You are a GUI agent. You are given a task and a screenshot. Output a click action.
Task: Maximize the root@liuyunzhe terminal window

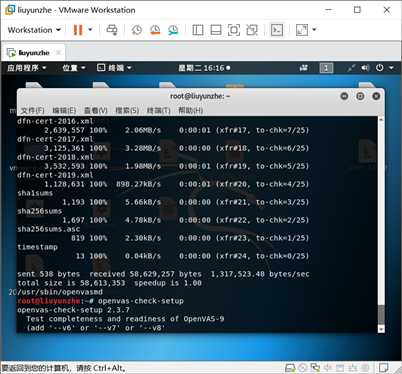[360, 96]
